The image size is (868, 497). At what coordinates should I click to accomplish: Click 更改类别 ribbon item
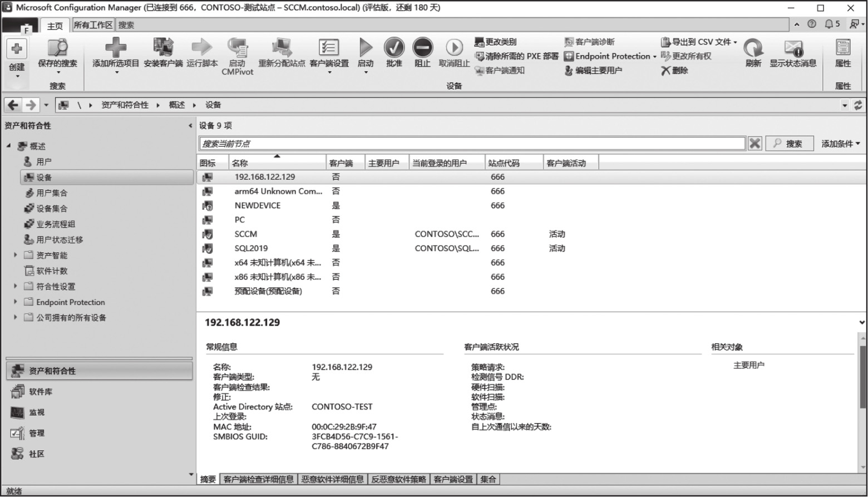495,42
